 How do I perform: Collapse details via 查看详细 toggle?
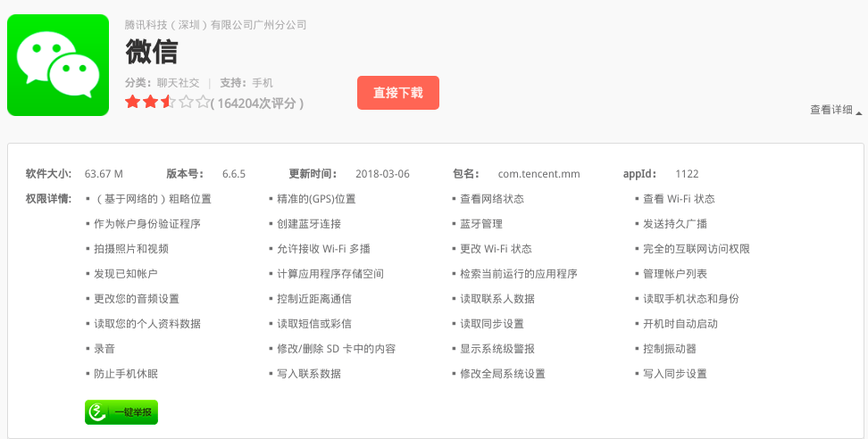tap(836, 110)
